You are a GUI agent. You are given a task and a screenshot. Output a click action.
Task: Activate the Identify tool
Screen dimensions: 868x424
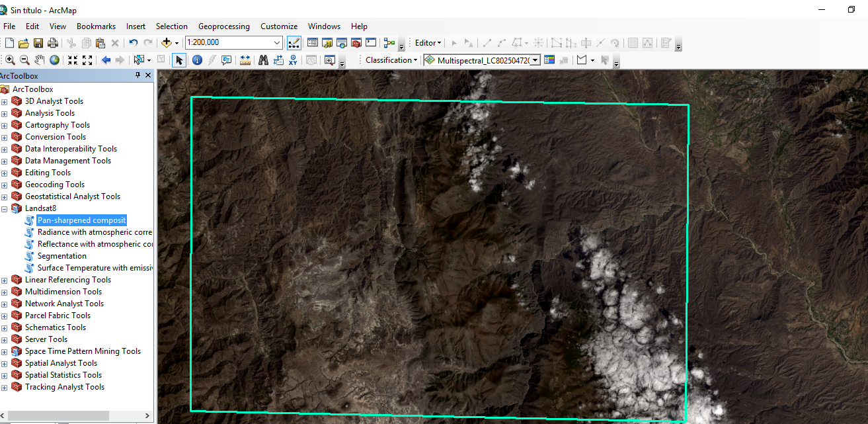197,60
